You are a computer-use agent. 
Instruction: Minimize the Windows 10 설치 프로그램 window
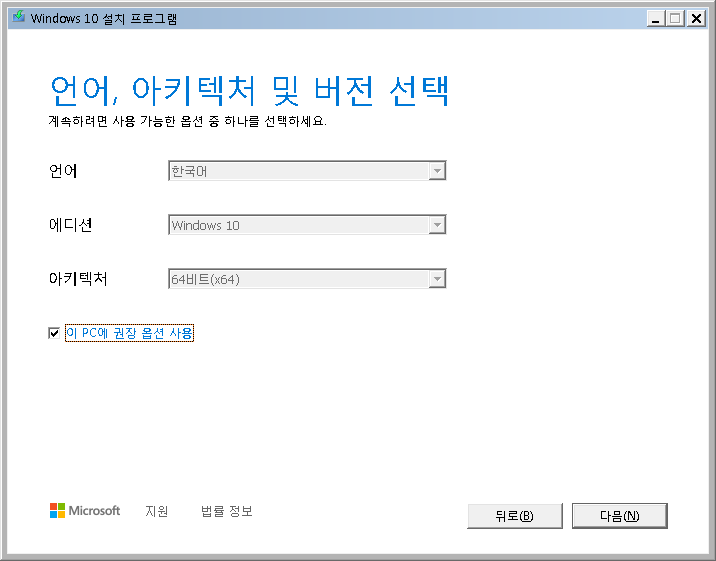[x=656, y=19]
